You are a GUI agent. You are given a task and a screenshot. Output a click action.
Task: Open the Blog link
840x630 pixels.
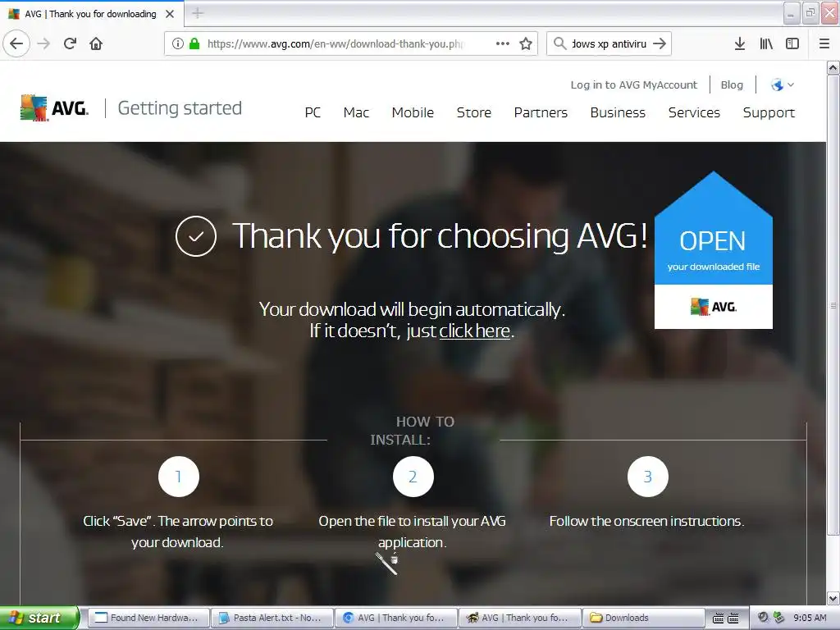[x=732, y=84]
